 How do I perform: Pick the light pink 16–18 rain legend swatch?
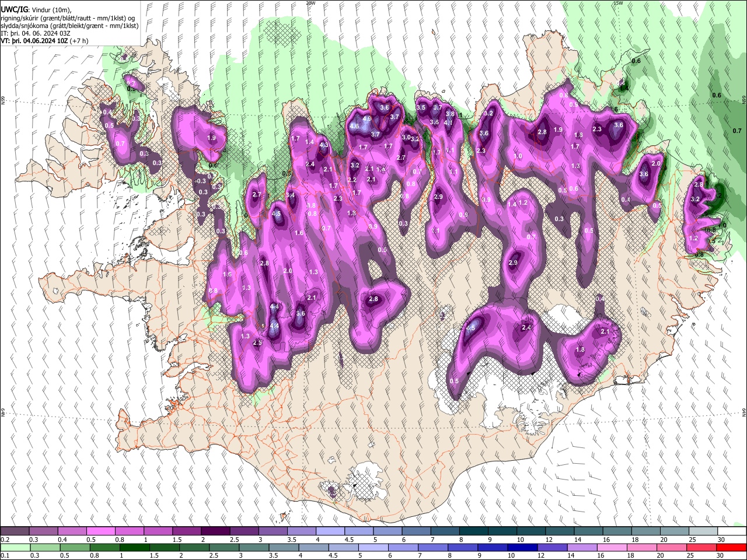[612, 548]
